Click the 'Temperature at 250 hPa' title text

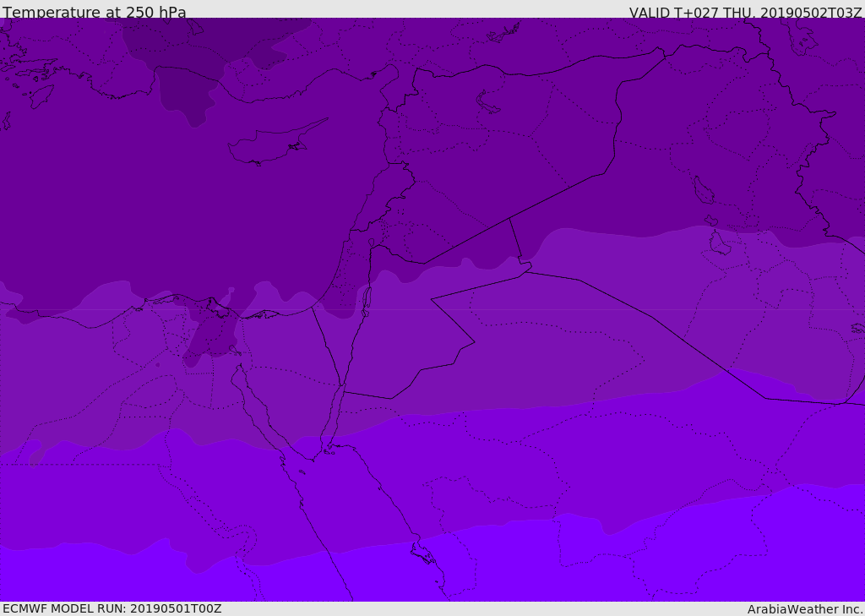pyautogui.click(x=95, y=12)
